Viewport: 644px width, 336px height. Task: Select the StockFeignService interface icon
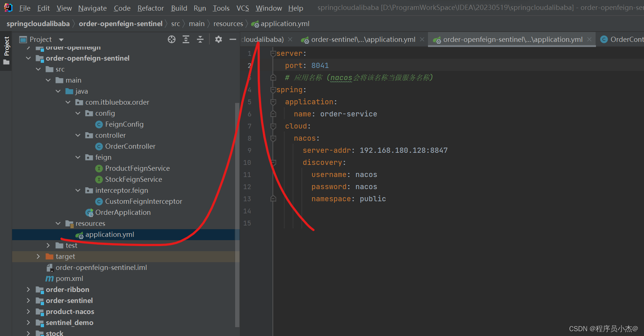pos(99,180)
